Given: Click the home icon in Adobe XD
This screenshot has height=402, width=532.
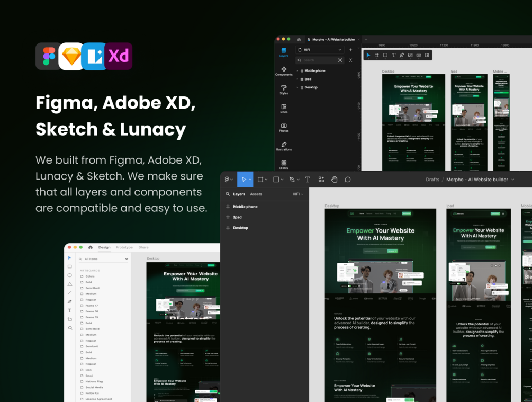Looking at the screenshot, I should (90, 247).
